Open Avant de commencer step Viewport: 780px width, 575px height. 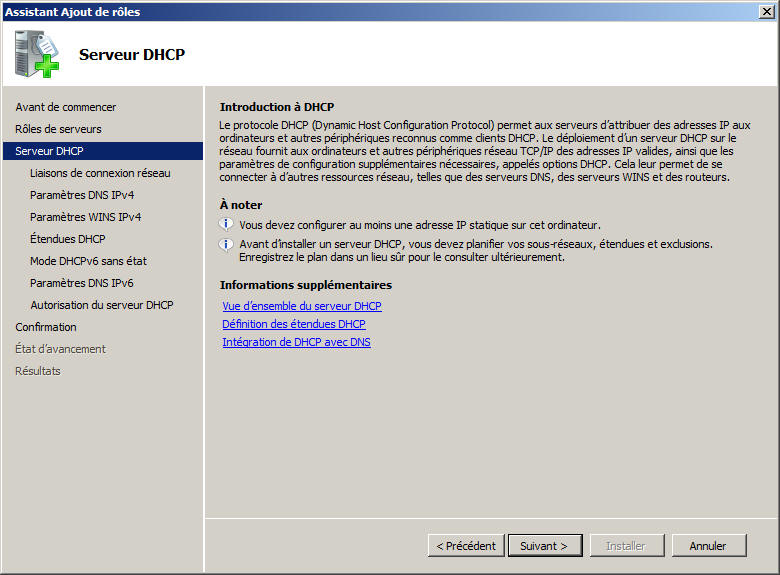pos(66,107)
